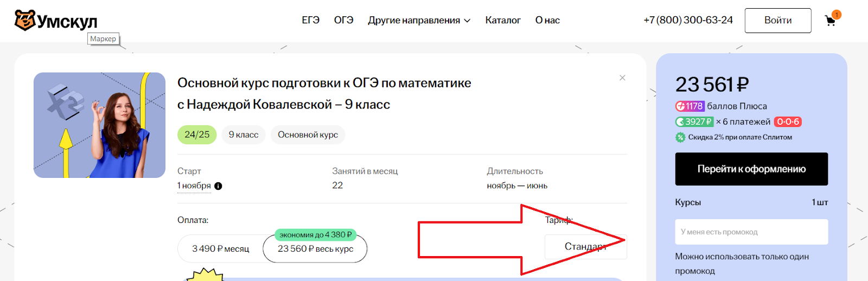This screenshot has height=281, width=868.
Task: Click the 3927 ₽ split payment badge
Action: coord(694,122)
